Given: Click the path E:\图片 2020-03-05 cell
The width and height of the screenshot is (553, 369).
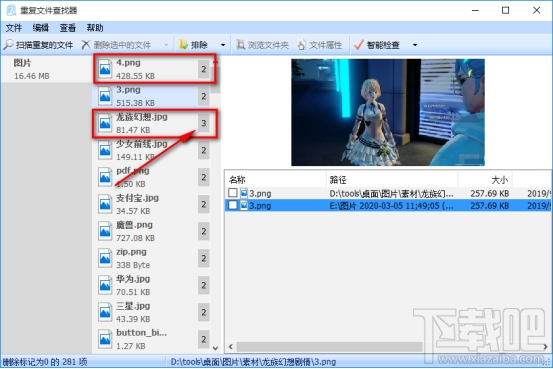Looking at the screenshot, I should [x=391, y=206].
